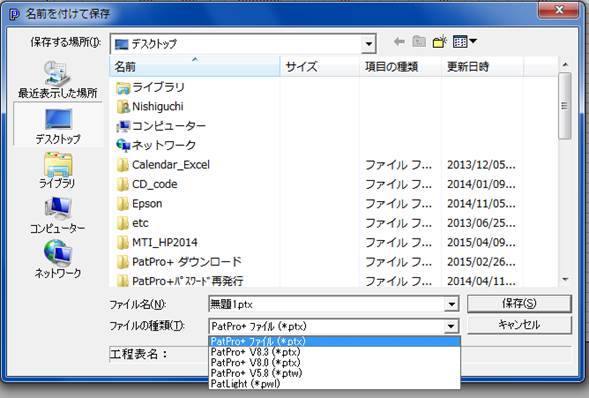Open the ファイル名 history dropdown arrow
The width and height of the screenshot is (589, 398).
[452, 304]
